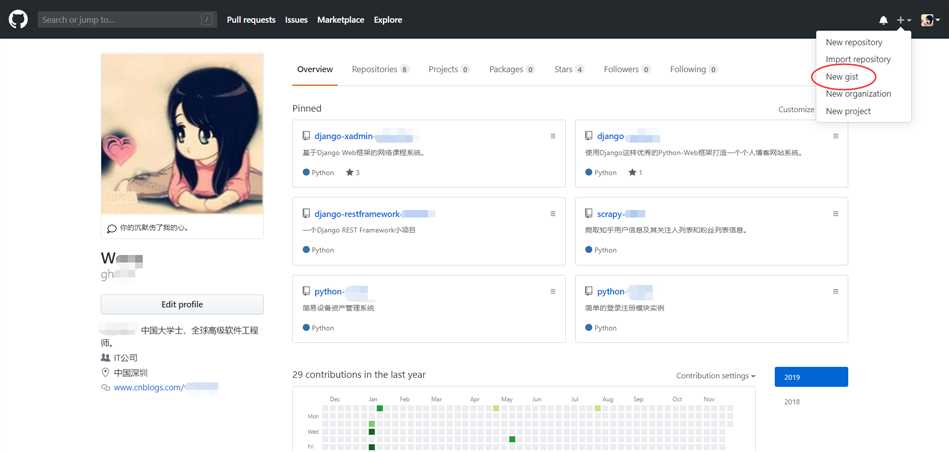This screenshot has height=452, width=949.
Task: Open the django-xadmin pinned repository
Action: click(343, 136)
